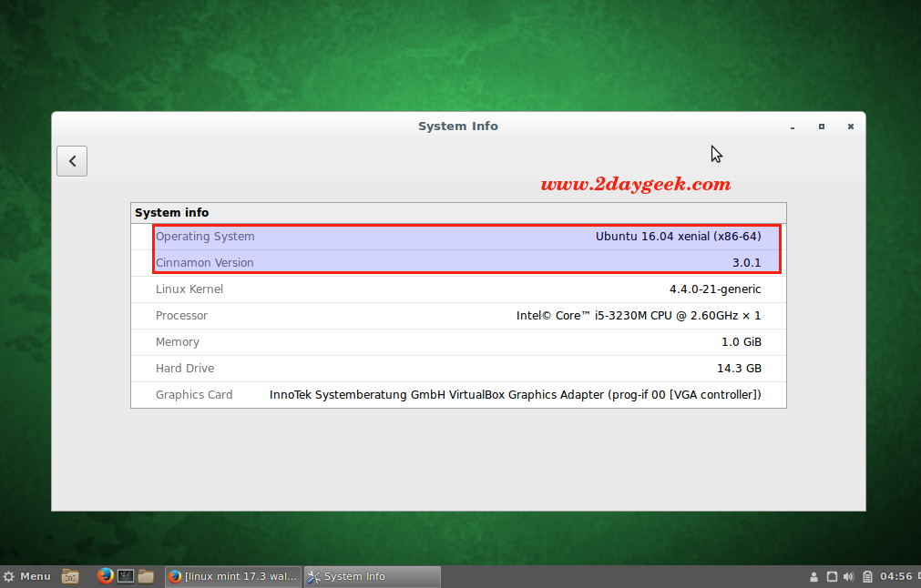Viewport: 921px width, 588px height.
Task: Open the Terminal launcher icon
Action: [x=126, y=576]
